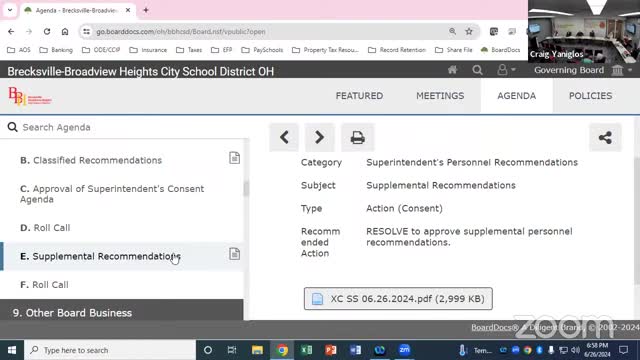The height and width of the screenshot is (360, 640).
Task: Open Share File bookmark folder
Action: pyautogui.click(x=453, y=50)
